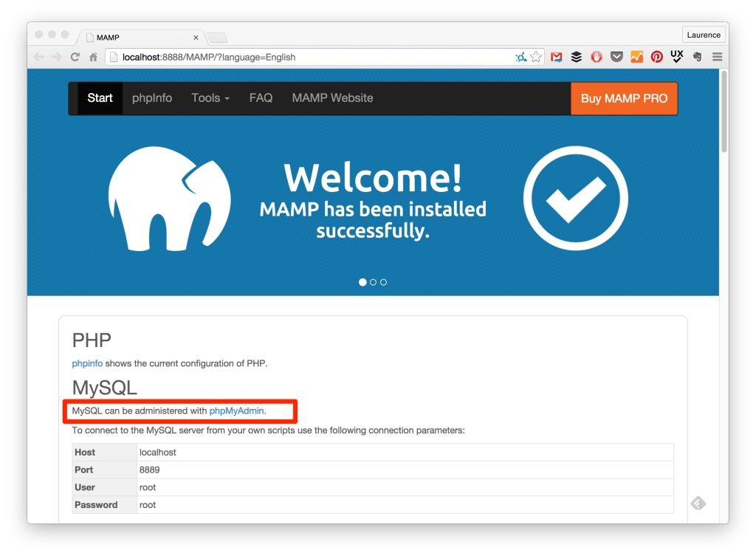Click the browser back arrow
The image size is (756, 556).
[x=39, y=57]
